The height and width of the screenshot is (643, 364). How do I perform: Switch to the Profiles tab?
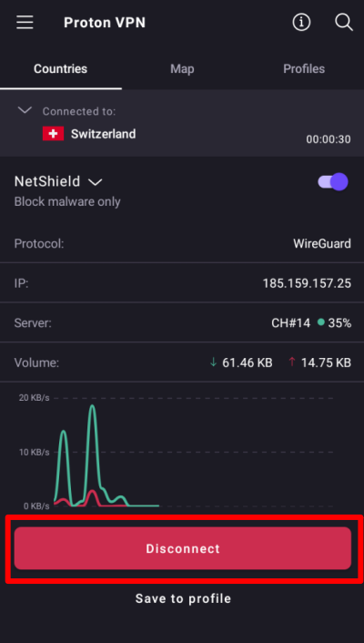(x=304, y=69)
